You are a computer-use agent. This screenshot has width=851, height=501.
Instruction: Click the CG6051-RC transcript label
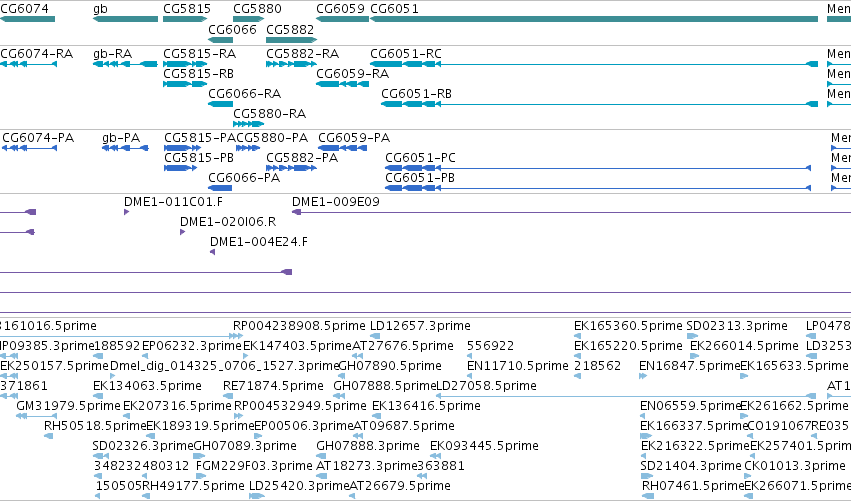(405, 54)
